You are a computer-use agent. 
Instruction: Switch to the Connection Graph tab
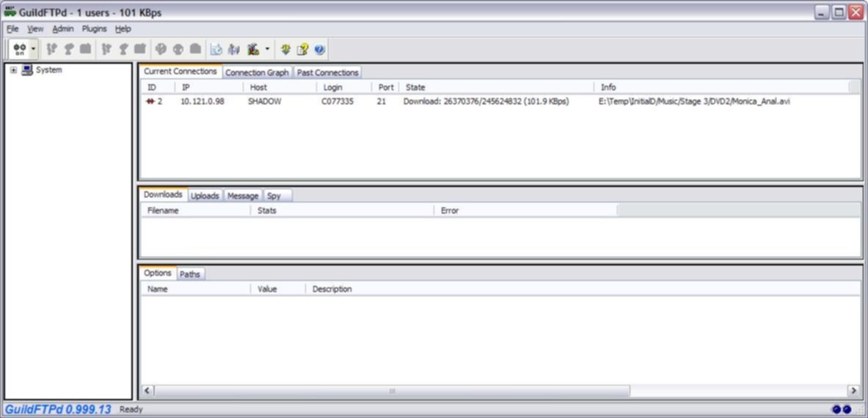coord(257,73)
